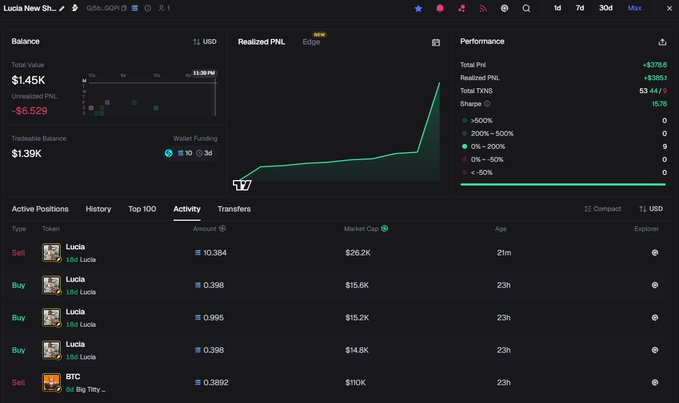
Task: Switch Balance currency via USD toggle
Action: 205,42
